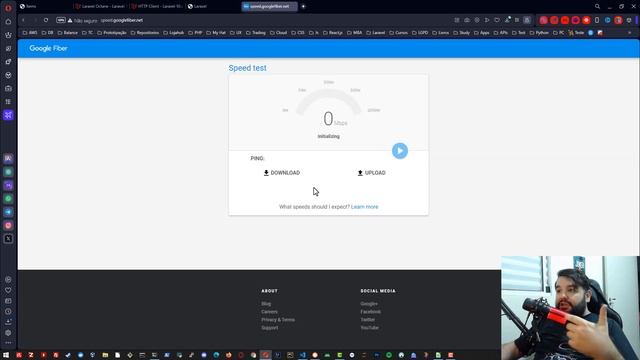Open Visual Studio Code on the taskbar
Screen dimensions: 640x360
302,355
